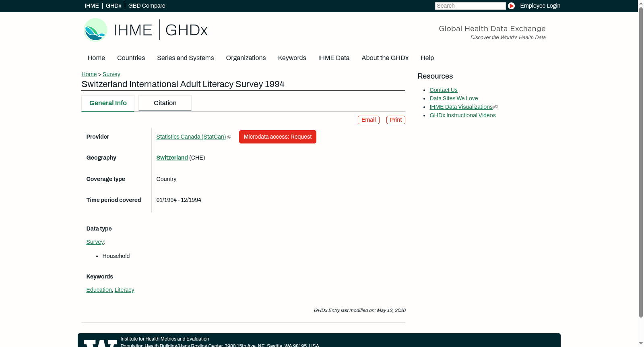Click the scrollbar down arrow
644x347 pixels.
[641, 344]
